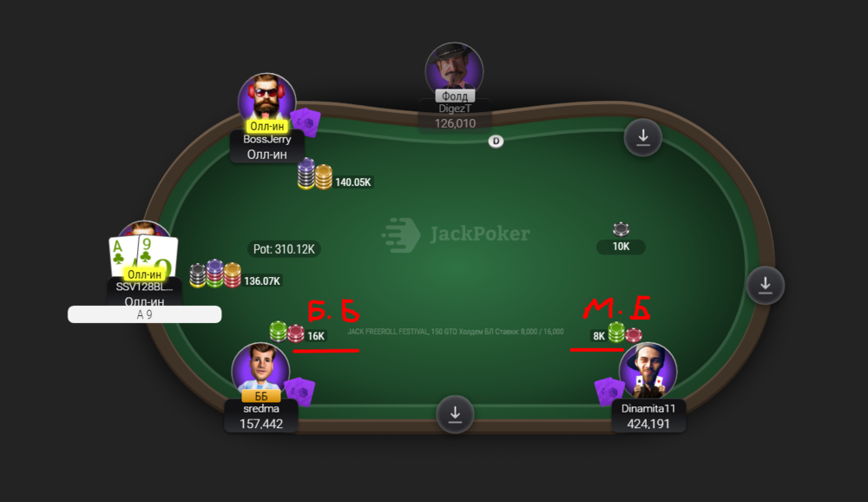Viewport: 868px width, 502px height.
Task: Click the dealer button marker D
Action: coord(496,142)
